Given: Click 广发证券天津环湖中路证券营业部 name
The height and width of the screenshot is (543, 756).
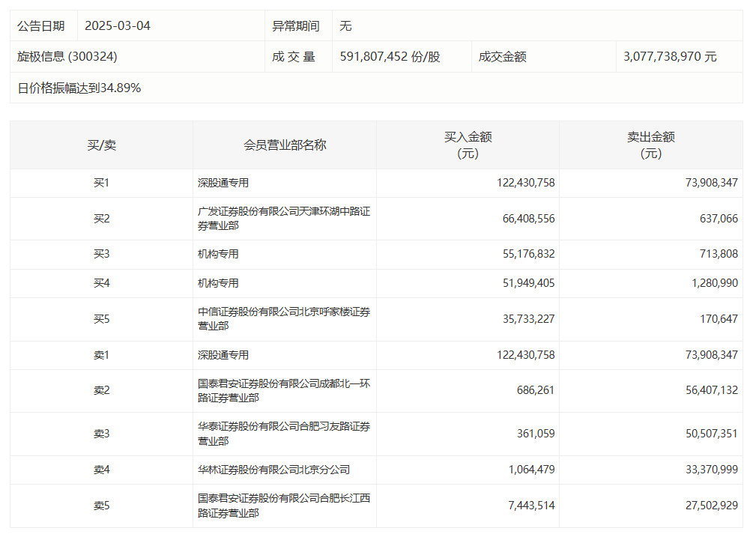Looking at the screenshot, I should pyautogui.click(x=284, y=219).
